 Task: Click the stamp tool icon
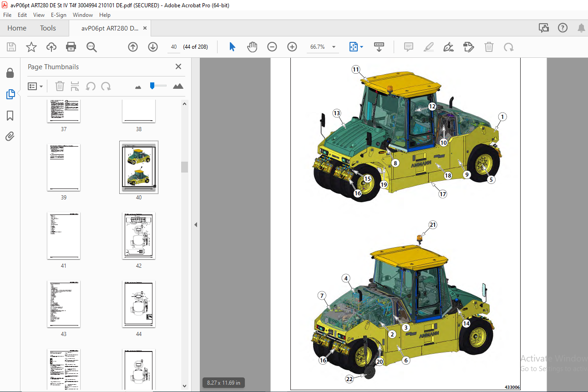[469, 47]
